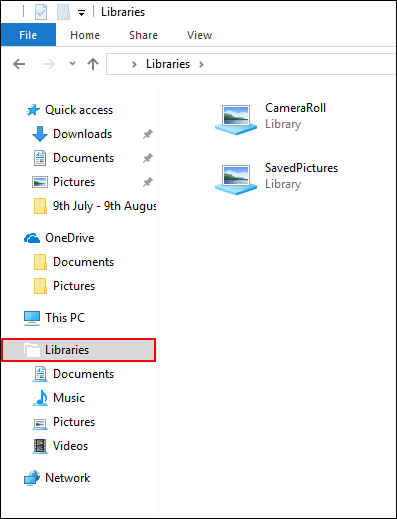Go forward with the Forward arrow
The image size is (397, 519).
(49, 64)
